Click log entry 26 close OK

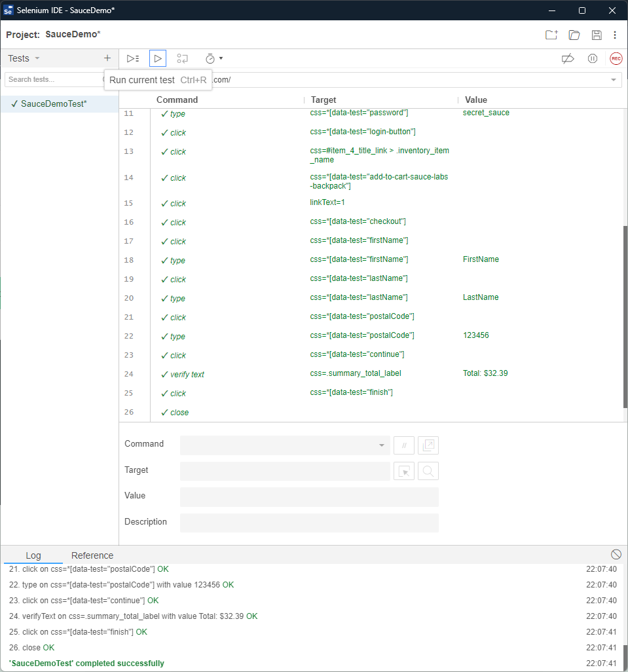point(31,648)
